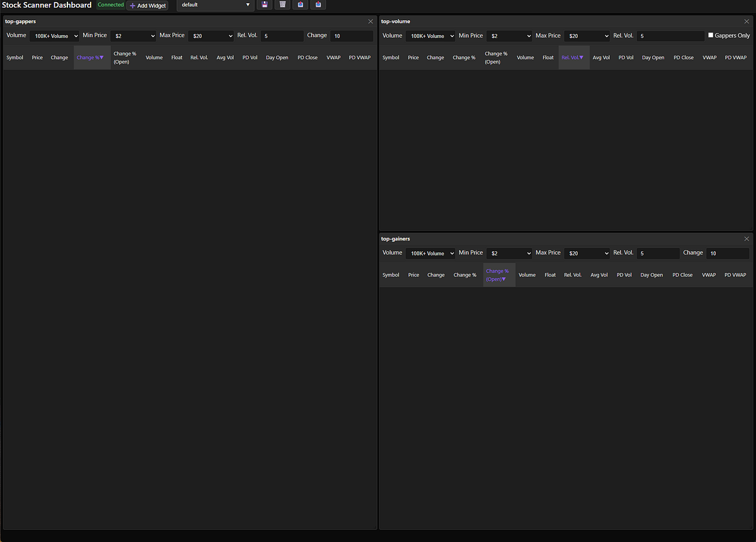Viewport: 756px width, 542px height.
Task: Close the top-gappers widget
Action: coord(370,21)
